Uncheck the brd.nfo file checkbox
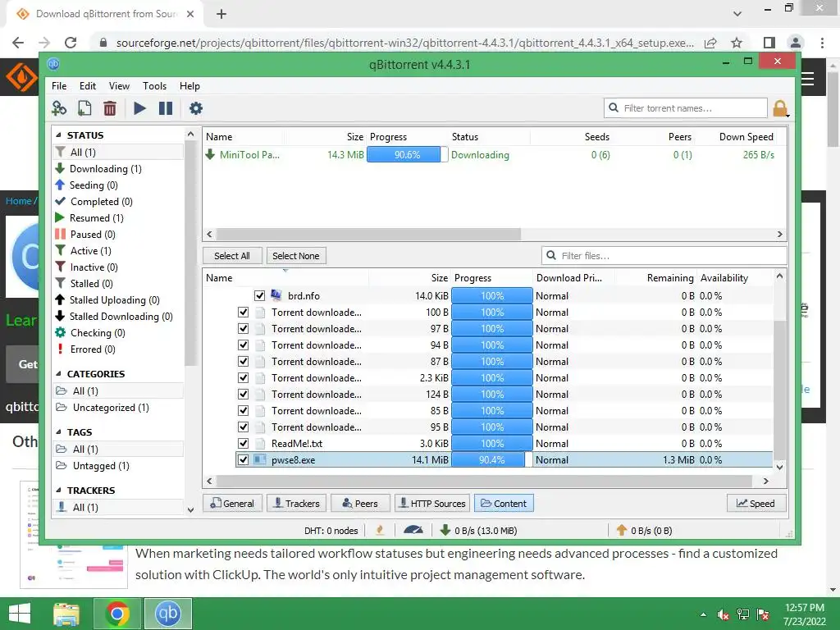 coord(260,295)
